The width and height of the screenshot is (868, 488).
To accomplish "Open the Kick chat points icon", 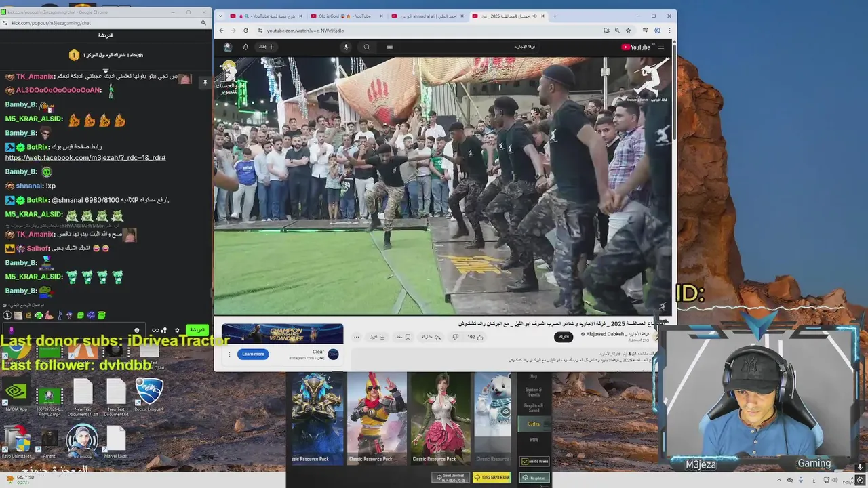I will (x=165, y=330).
